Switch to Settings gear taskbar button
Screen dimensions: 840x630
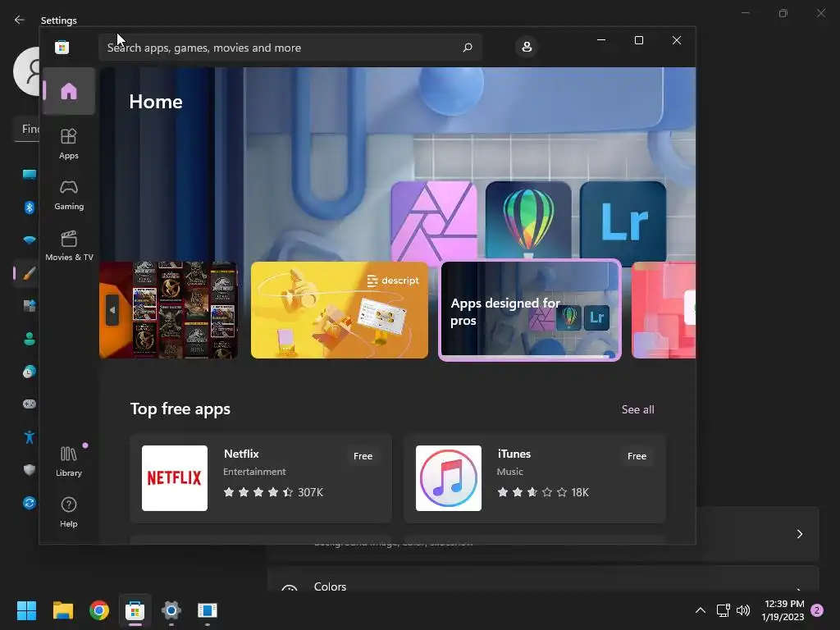click(x=171, y=610)
